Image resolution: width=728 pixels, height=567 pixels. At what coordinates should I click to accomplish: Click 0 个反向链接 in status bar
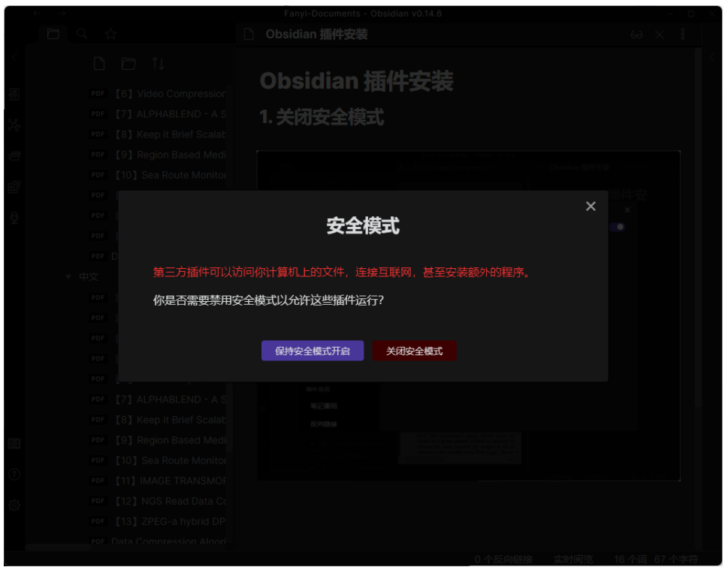(503, 559)
